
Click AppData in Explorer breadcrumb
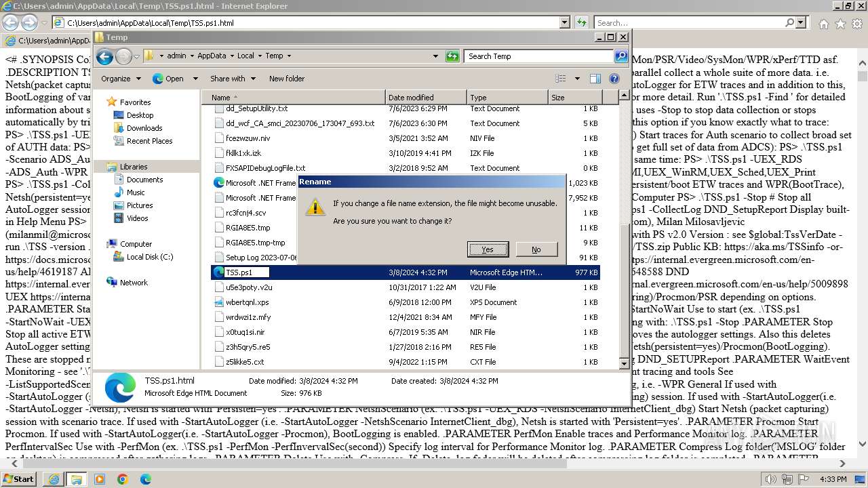point(212,56)
